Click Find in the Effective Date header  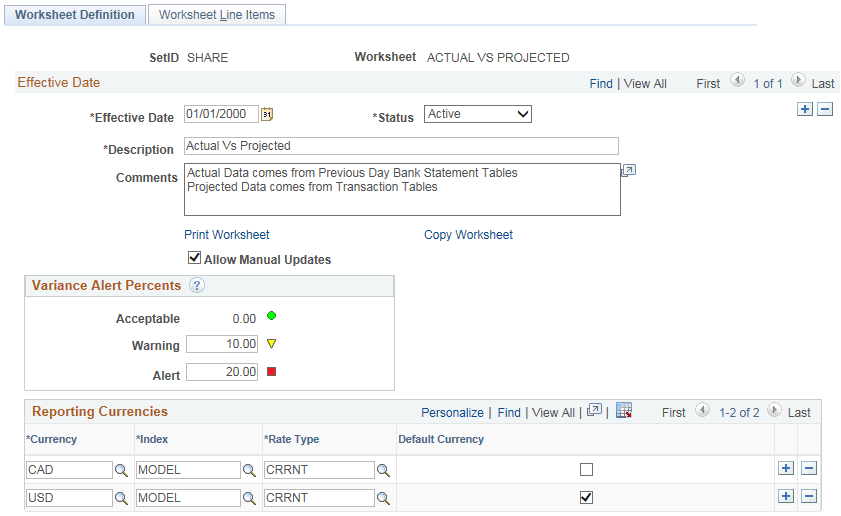tap(601, 84)
